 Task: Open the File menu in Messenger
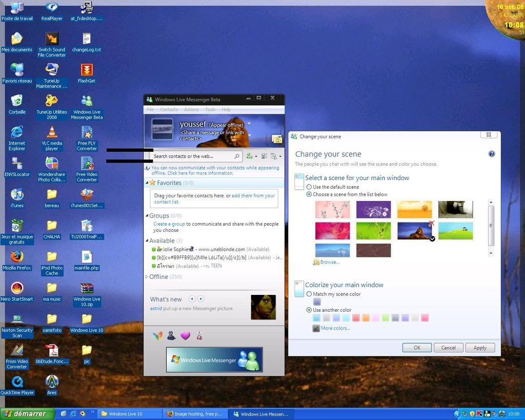[x=150, y=110]
